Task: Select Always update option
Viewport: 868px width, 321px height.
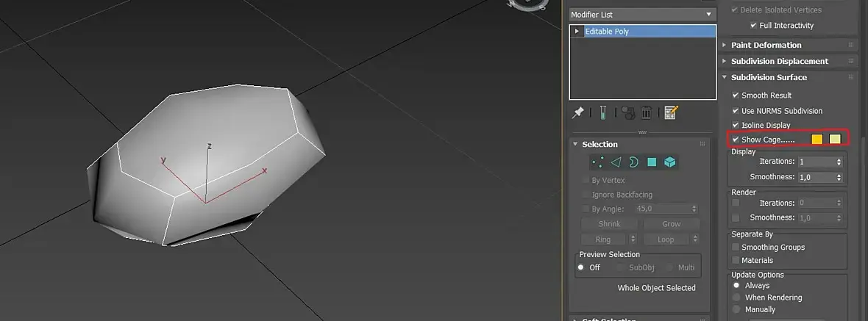Action: (x=736, y=285)
